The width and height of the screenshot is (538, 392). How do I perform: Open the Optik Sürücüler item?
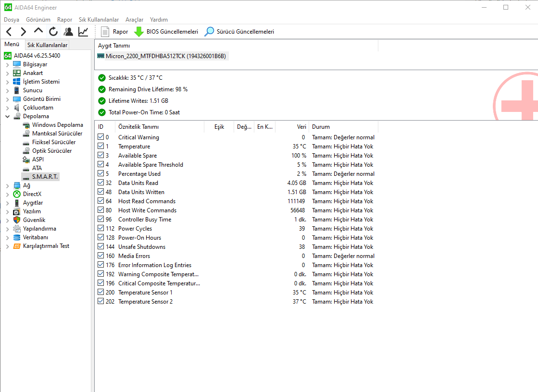(x=47, y=150)
